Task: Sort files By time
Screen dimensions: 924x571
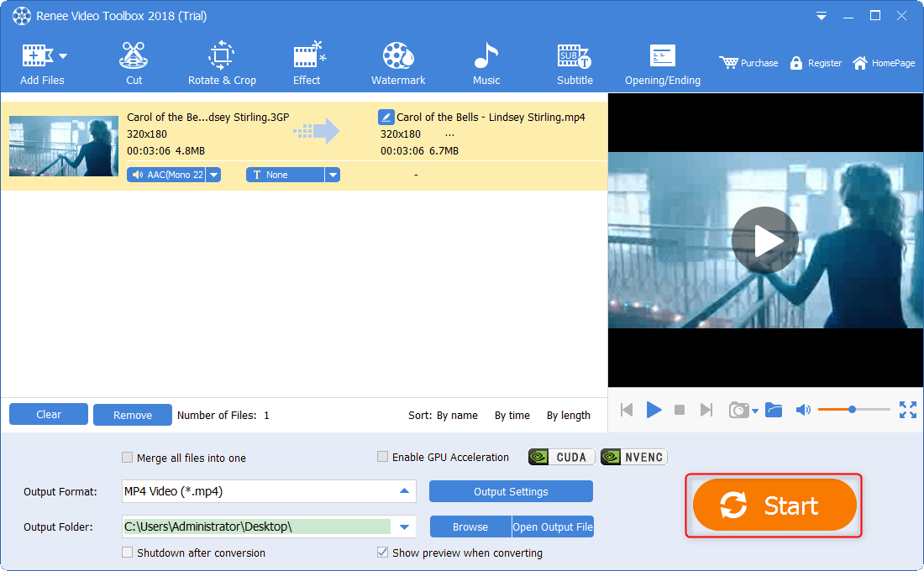Action: [512, 415]
